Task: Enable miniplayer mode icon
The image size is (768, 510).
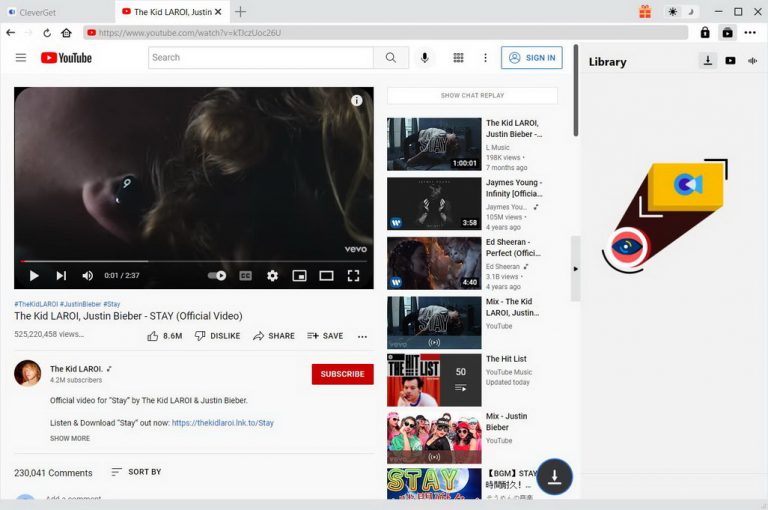Action: tap(299, 276)
